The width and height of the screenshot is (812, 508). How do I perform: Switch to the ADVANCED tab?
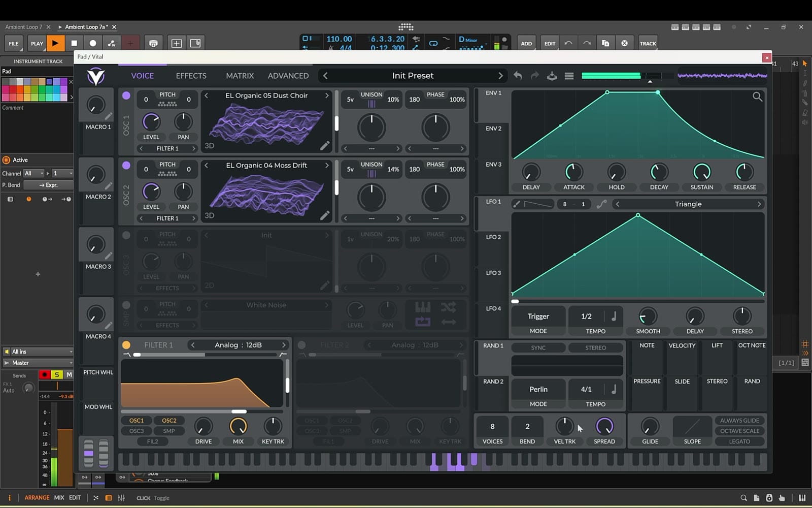[288, 76]
